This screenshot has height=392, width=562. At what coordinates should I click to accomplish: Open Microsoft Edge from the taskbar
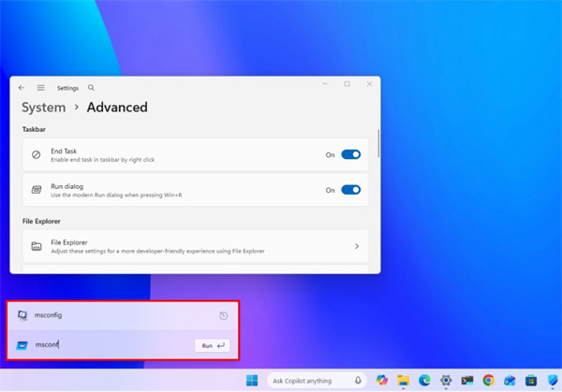click(424, 380)
